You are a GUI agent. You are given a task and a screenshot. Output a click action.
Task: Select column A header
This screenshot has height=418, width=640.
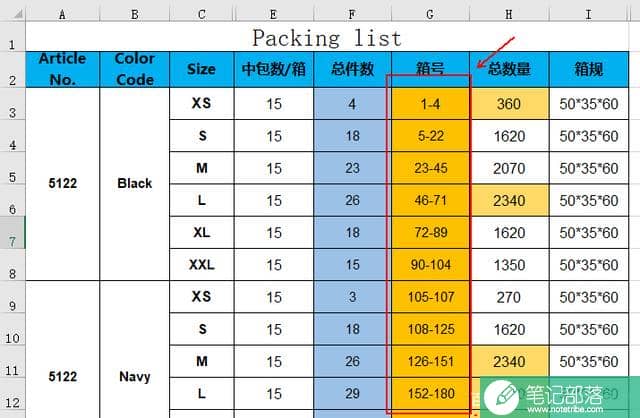pyautogui.click(x=62, y=15)
